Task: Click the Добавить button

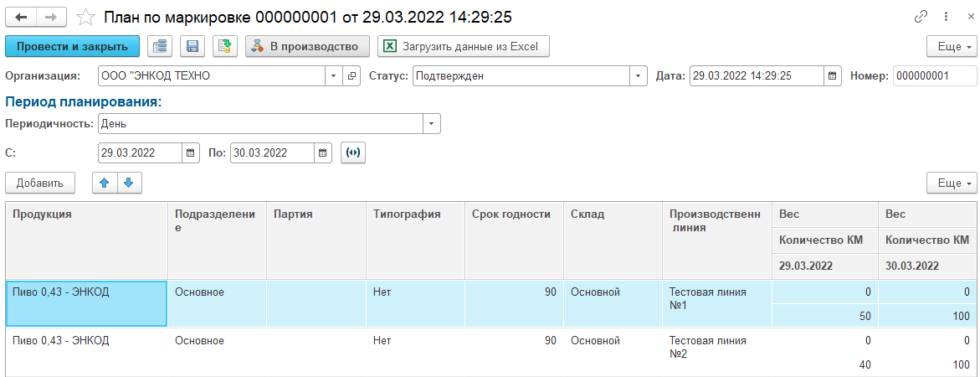Action: (x=40, y=183)
